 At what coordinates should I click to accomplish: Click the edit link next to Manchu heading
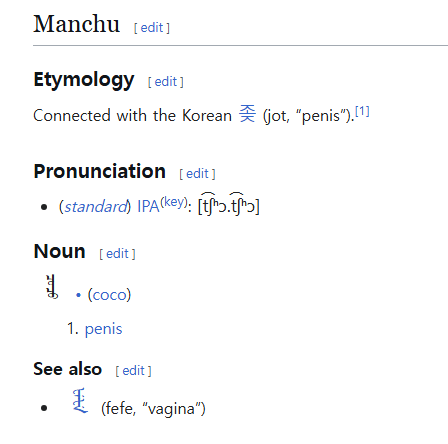152,28
